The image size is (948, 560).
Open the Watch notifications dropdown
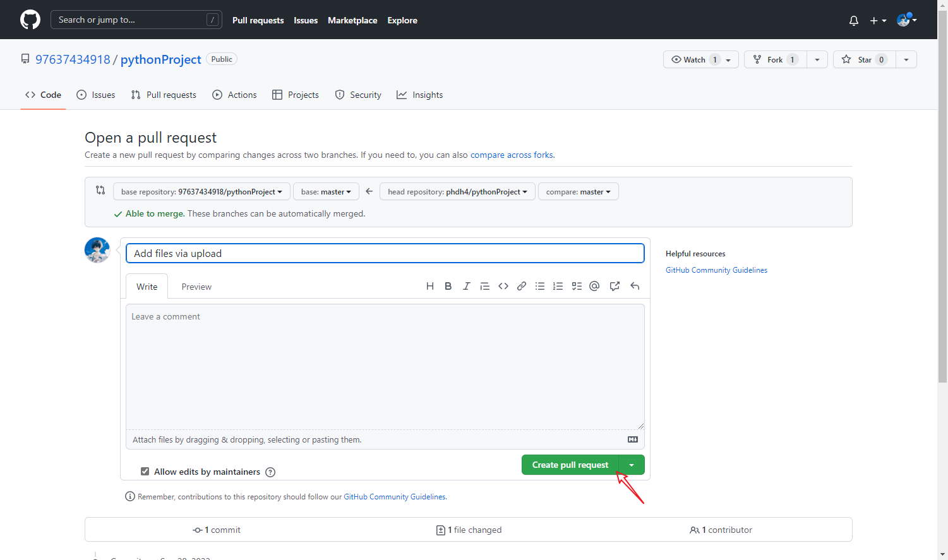pyautogui.click(x=701, y=59)
